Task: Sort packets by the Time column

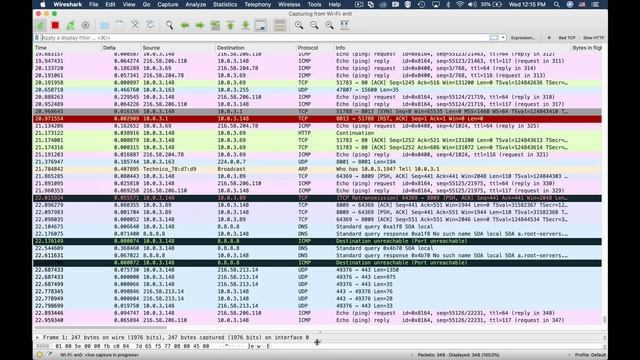Action: click(x=67, y=48)
